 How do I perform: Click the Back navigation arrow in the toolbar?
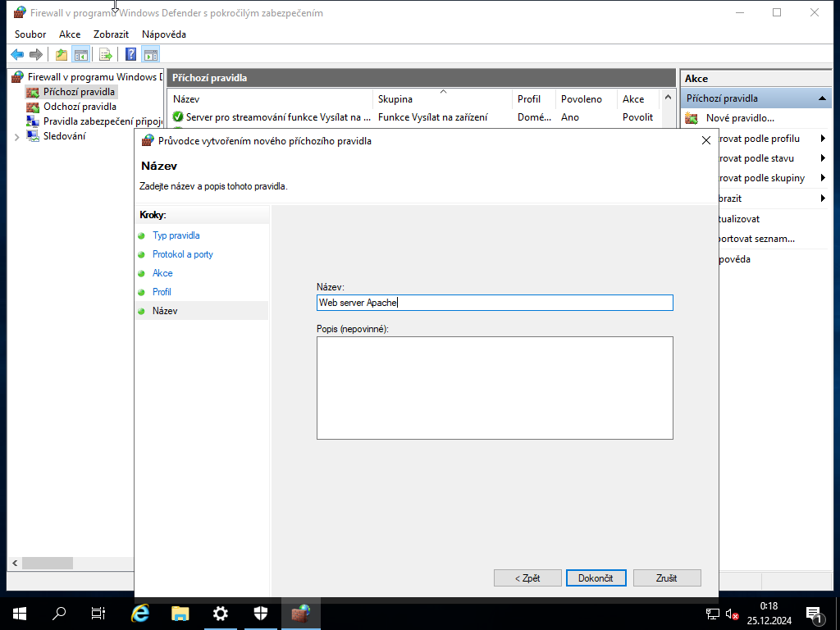(16, 54)
